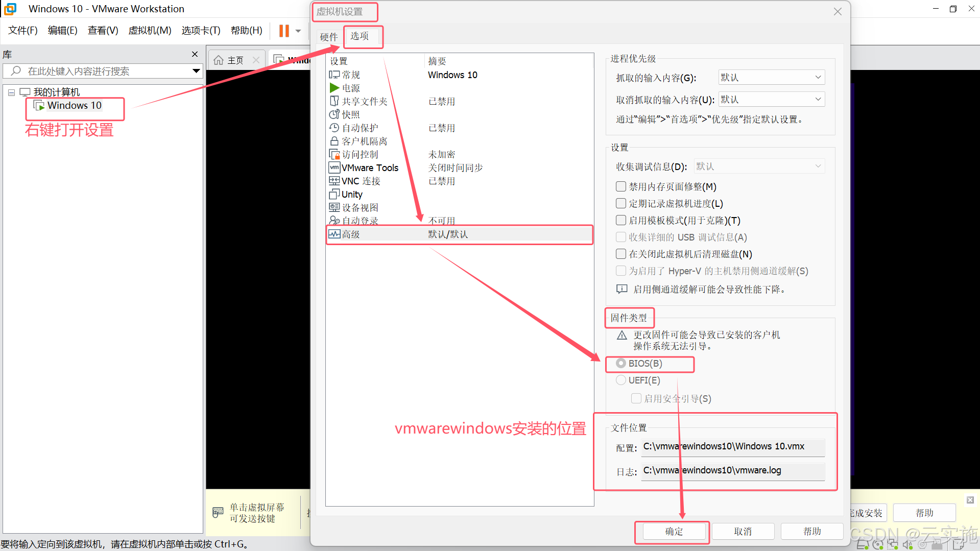Click the side-channel info icon
Viewport: 980px width, 551px height.
tap(622, 289)
